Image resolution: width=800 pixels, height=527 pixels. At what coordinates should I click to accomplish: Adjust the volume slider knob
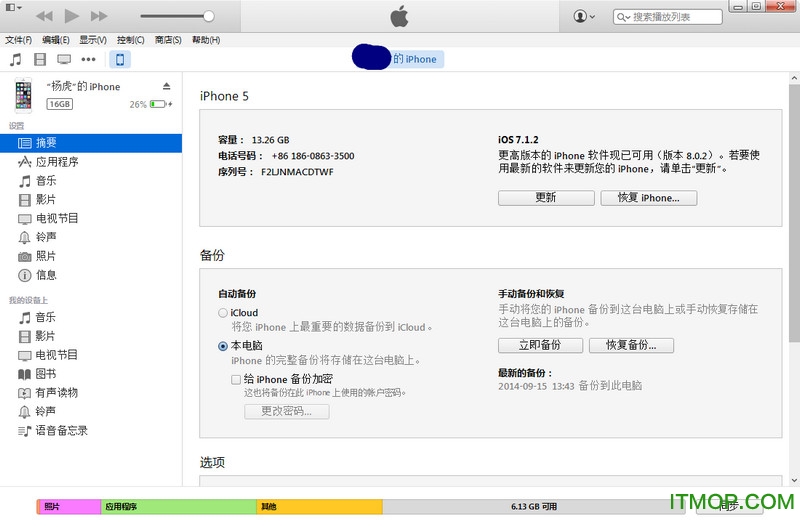point(208,16)
